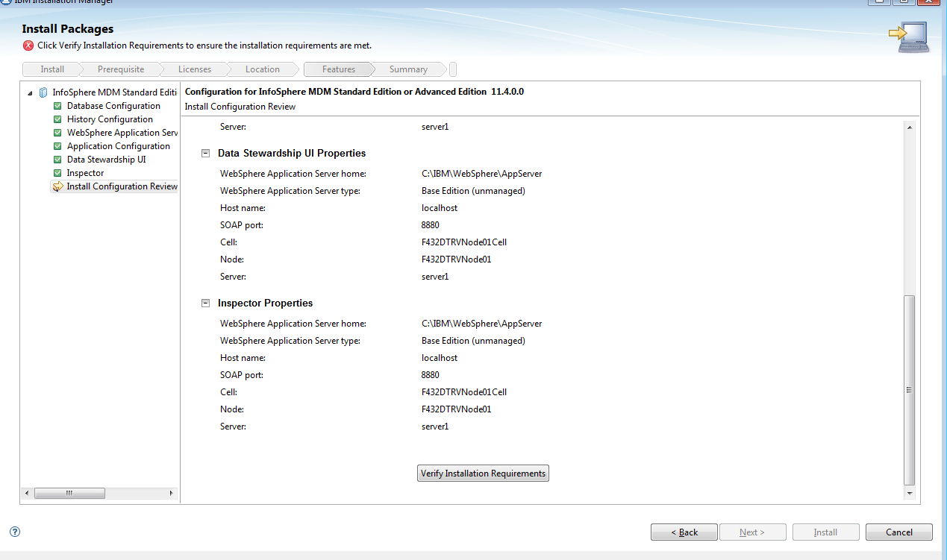Click the red error icon in header
This screenshot has width=947, height=560.
point(28,45)
